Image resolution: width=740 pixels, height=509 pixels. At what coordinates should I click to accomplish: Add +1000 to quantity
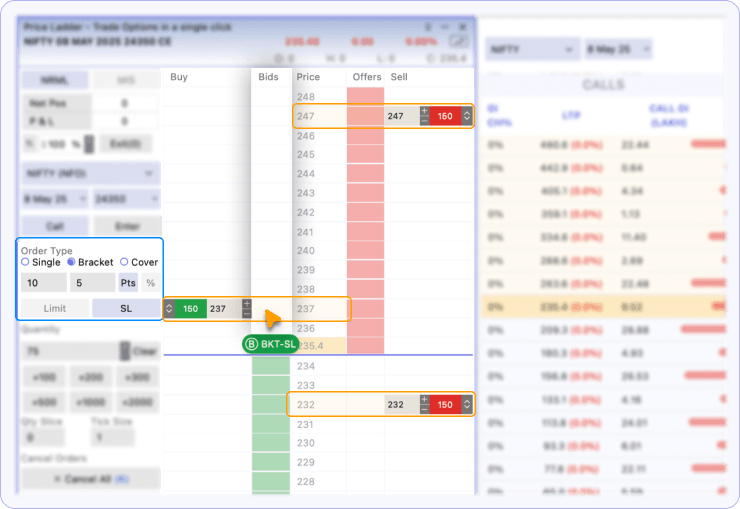coord(91,402)
